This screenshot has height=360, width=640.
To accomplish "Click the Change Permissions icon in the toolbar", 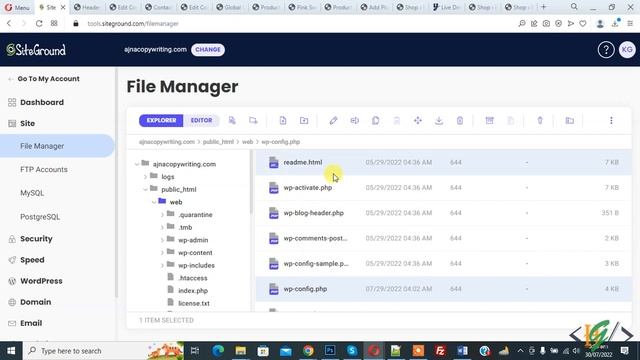I will 540,120.
